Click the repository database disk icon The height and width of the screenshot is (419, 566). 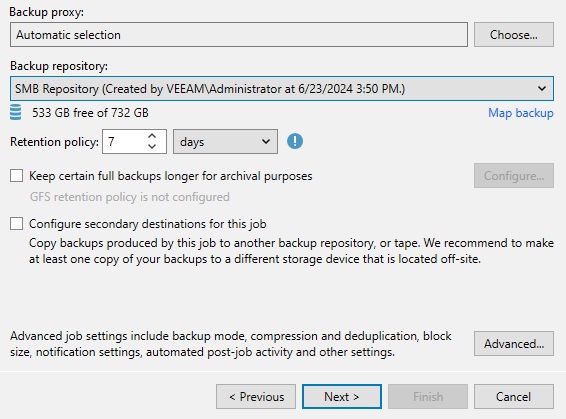point(16,112)
